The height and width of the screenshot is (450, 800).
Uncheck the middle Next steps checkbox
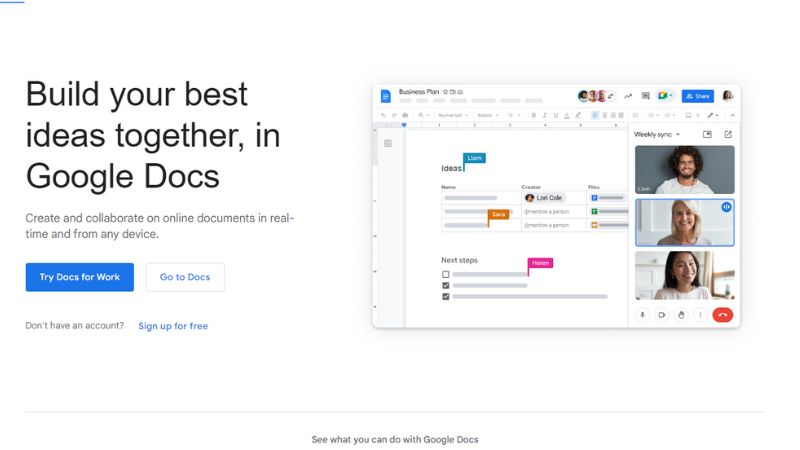445,285
